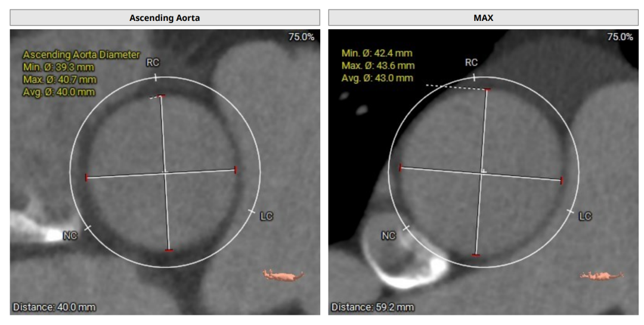644x325 pixels.
Task: Click 'Avg. Ø: 43.0 mm' in MAX panel
Action: tap(377, 78)
